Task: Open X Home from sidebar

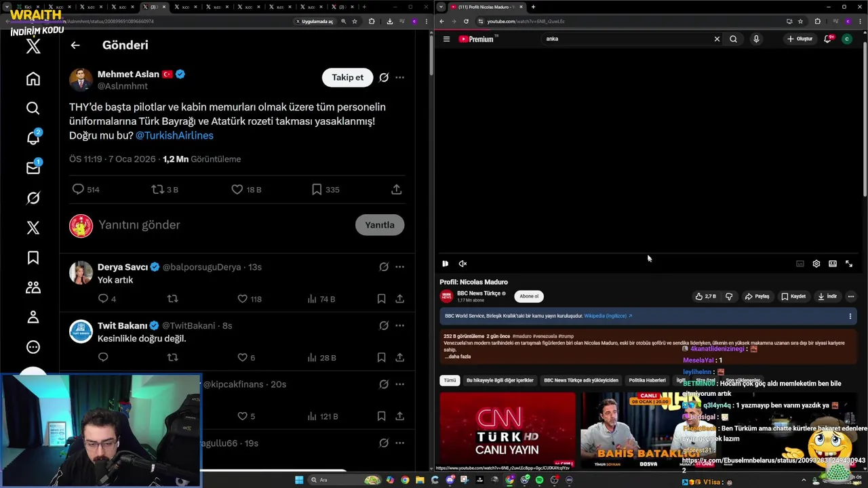Action: pyautogui.click(x=33, y=79)
